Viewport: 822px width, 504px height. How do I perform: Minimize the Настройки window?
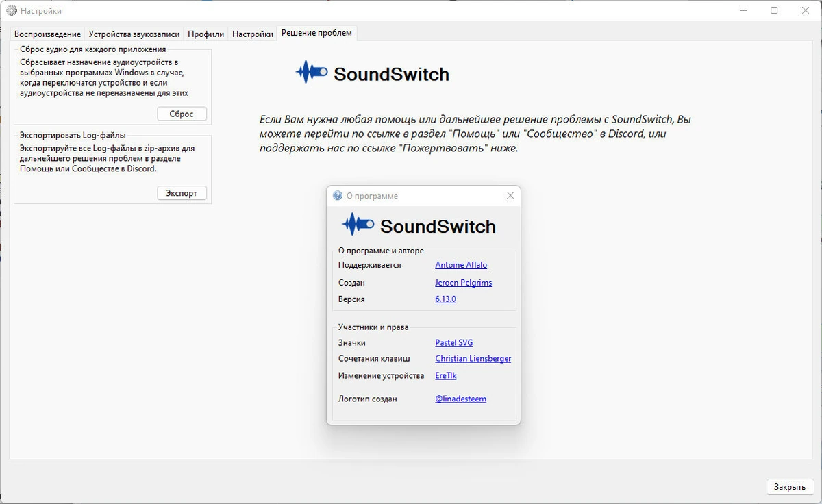[743, 10]
